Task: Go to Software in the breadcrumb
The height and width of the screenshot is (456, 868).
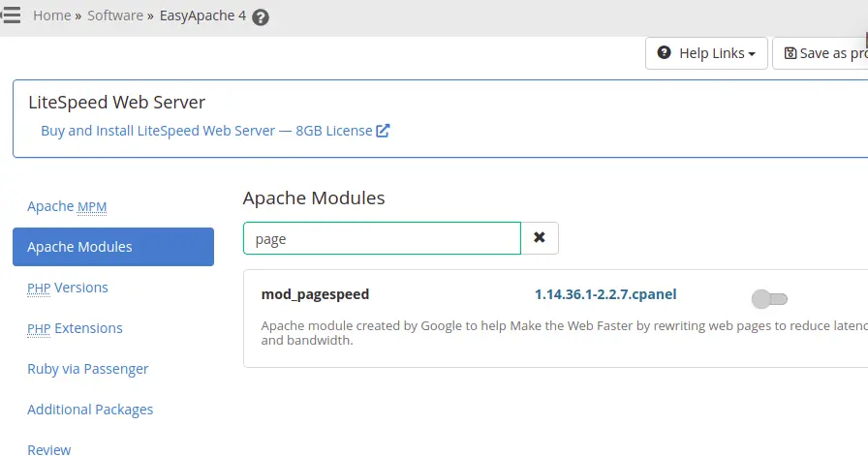Action: point(115,15)
